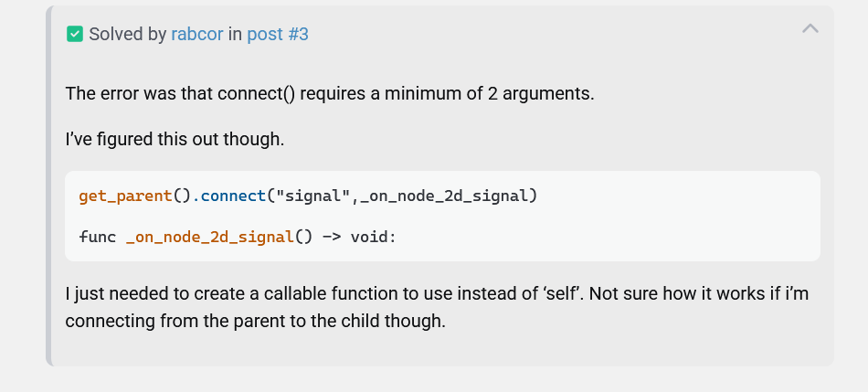
Task: Open rabcor's user profile link
Action: coord(197,35)
